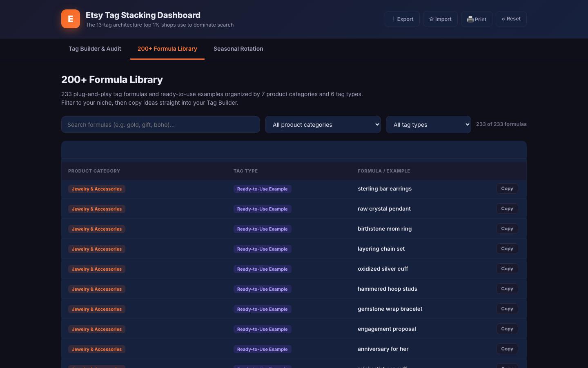Copy the raw crystal pendant formula

[507, 209]
